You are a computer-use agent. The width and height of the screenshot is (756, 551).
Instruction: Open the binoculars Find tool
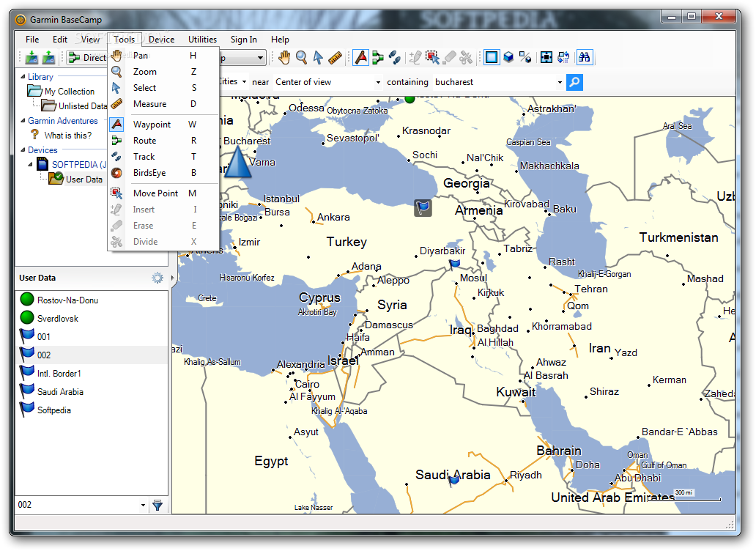tap(585, 57)
